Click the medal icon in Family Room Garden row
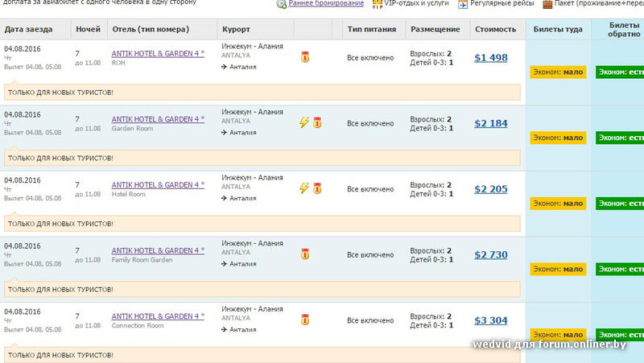Viewport: 644px width, 363px height. 305,254
